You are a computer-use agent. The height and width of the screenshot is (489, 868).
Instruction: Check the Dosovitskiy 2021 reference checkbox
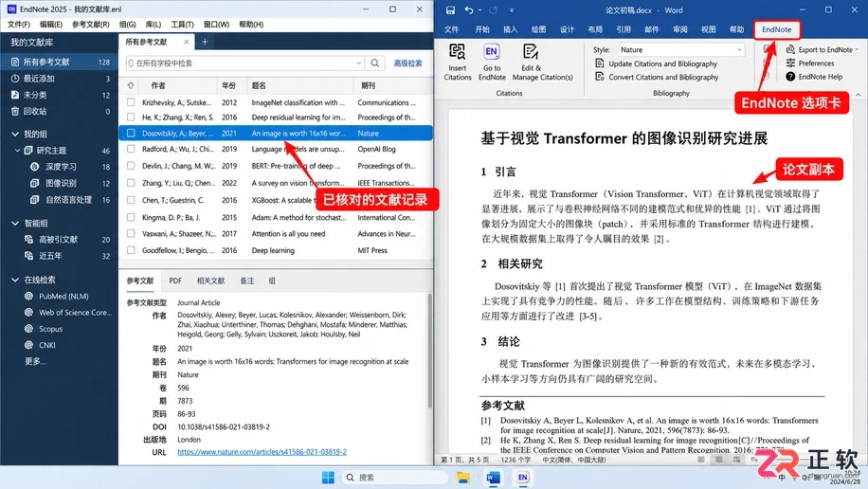(x=131, y=133)
